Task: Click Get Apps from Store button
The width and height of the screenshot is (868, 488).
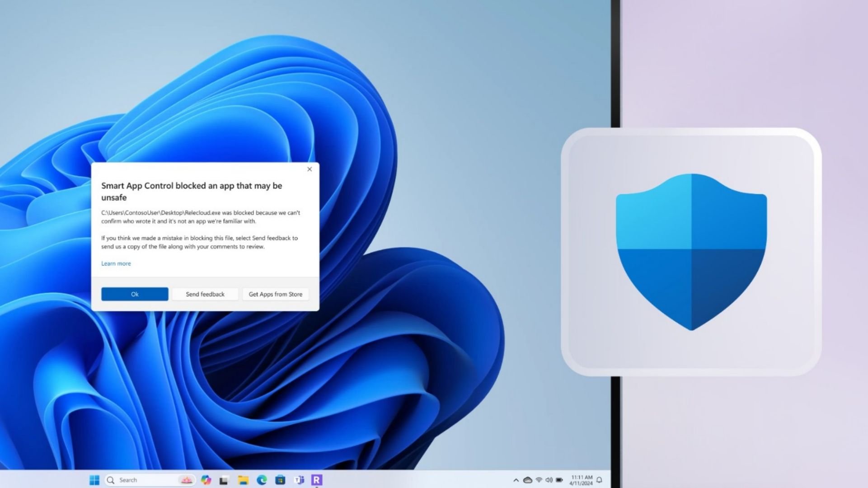Action: [275, 294]
